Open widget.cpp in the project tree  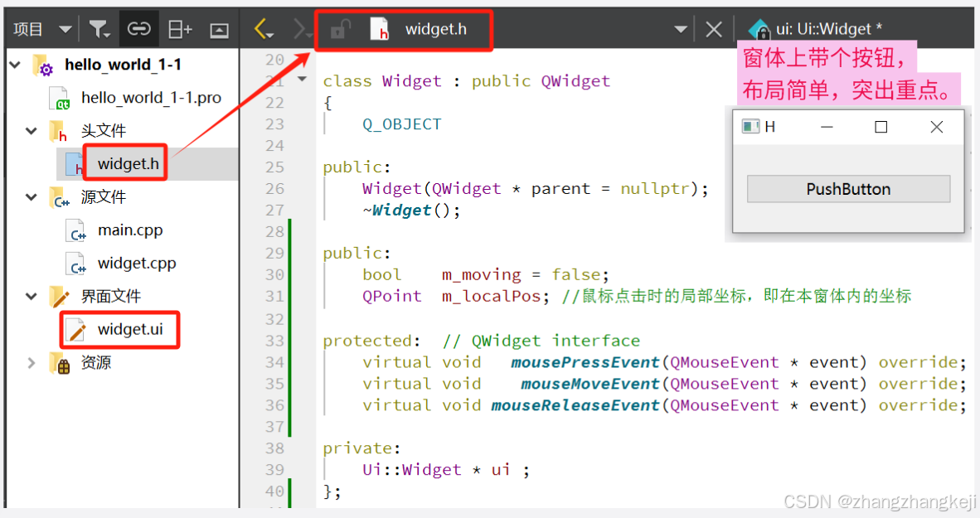coord(137,263)
